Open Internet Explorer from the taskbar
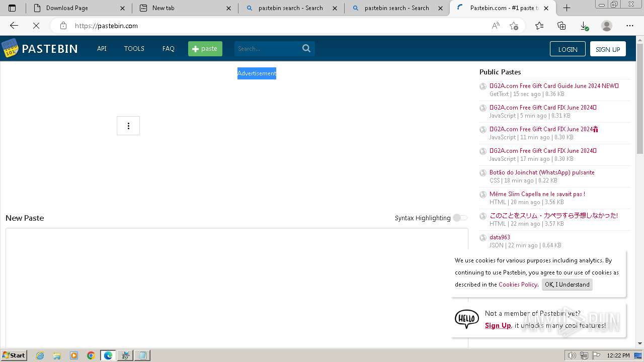The width and height of the screenshot is (644, 362). click(40, 355)
